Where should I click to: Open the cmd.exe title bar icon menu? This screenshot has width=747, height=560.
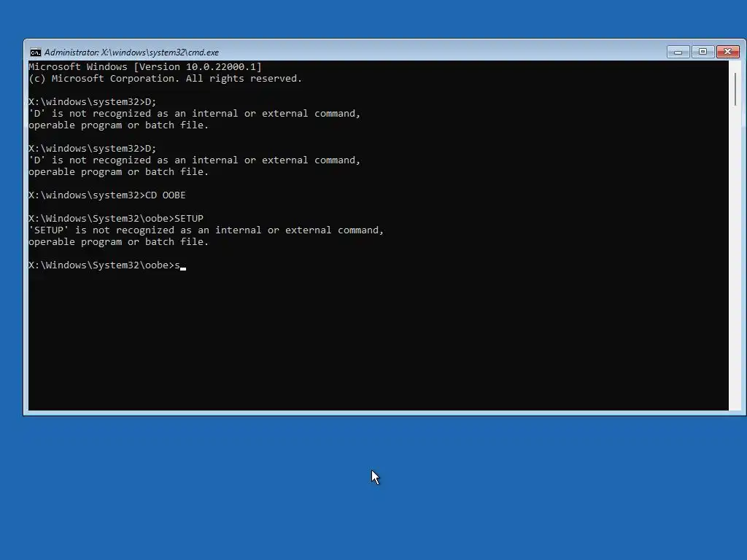(35, 52)
